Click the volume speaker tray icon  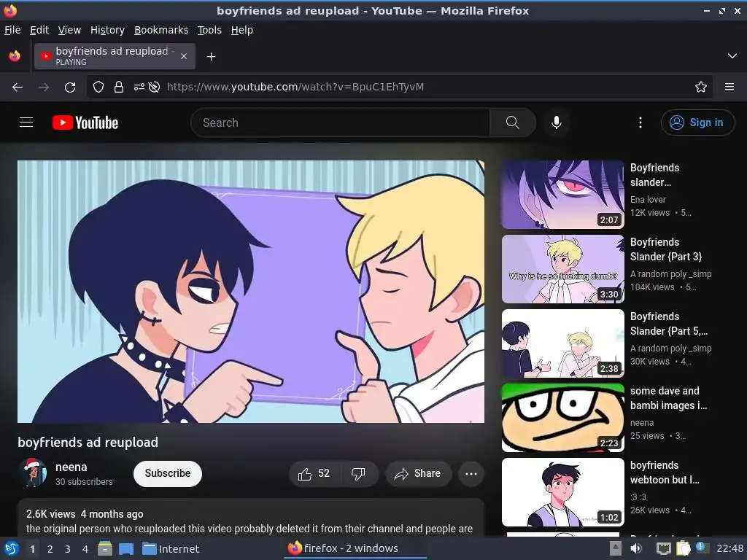pyautogui.click(x=636, y=548)
